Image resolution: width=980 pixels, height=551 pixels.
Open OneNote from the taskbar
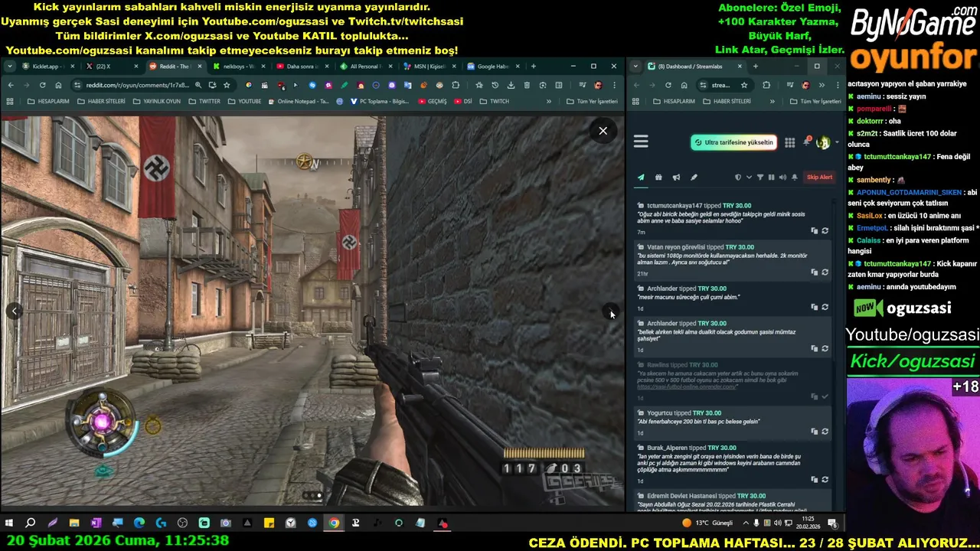coord(96,523)
